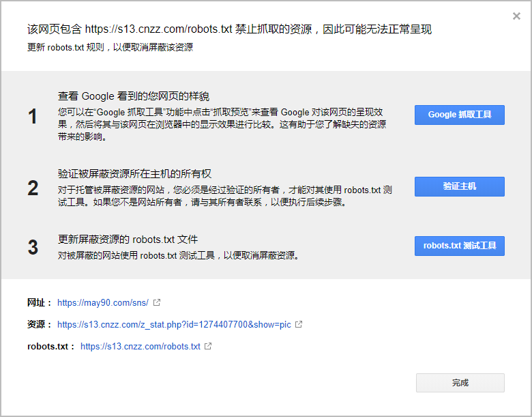The image size is (532, 417).
Task: Open the robots.txt 测试工具 button
Action: (459, 246)
